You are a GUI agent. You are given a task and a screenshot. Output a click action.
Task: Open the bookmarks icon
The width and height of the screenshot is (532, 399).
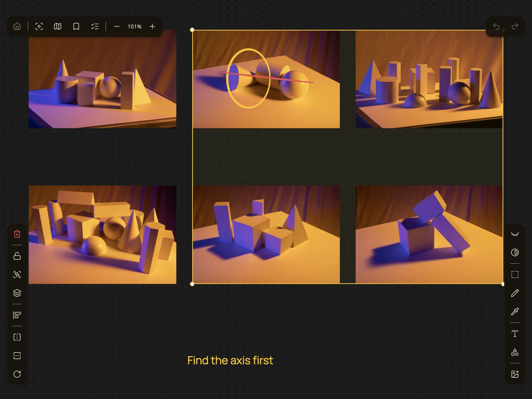point(76,26)
